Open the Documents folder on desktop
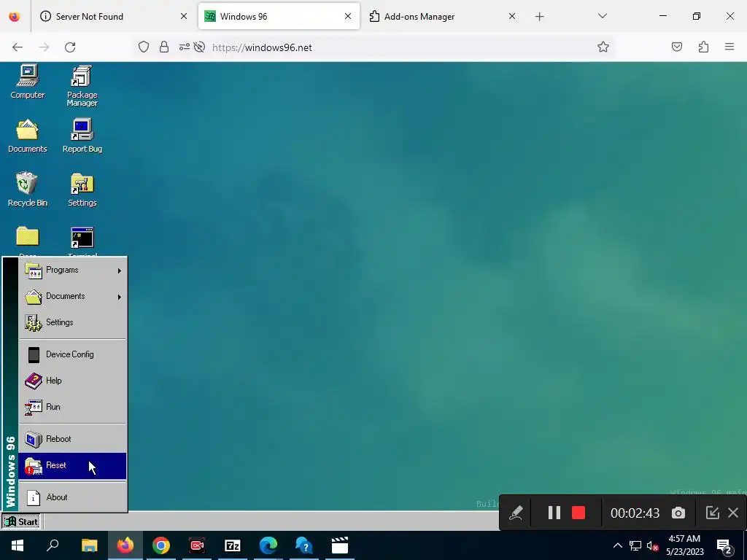This screenshot has height=560, width=747. [x=27, y=136]
